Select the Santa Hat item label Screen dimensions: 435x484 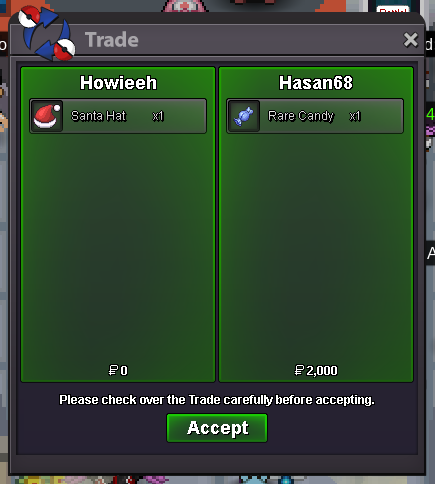tap(98, 116)
